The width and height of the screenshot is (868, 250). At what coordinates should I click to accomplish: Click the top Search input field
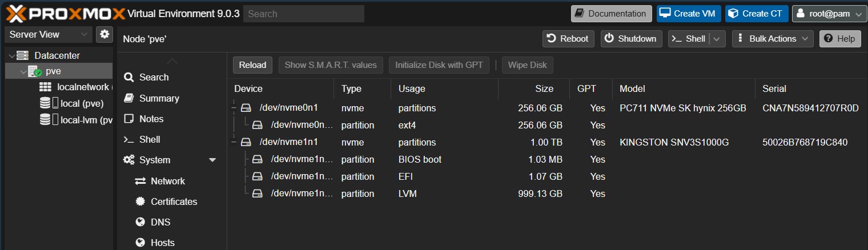tap(304, 14)
